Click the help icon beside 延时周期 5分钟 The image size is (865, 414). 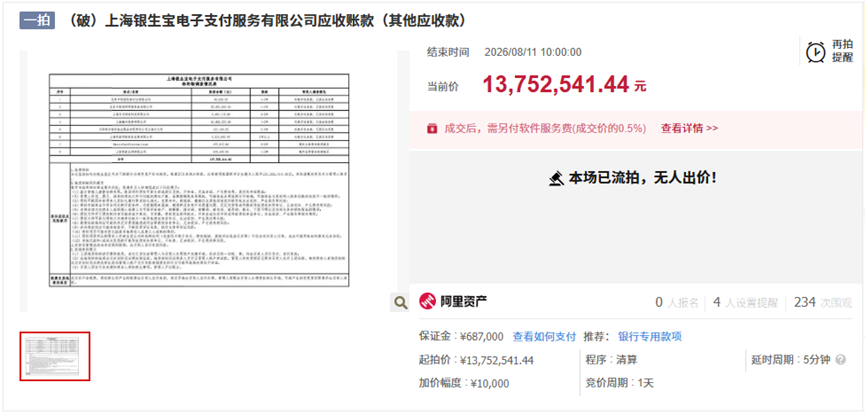coord(841,359)
